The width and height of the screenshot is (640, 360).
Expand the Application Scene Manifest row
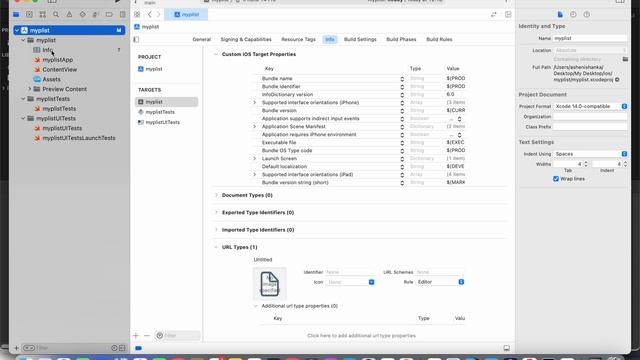click(x=255, y=127)
